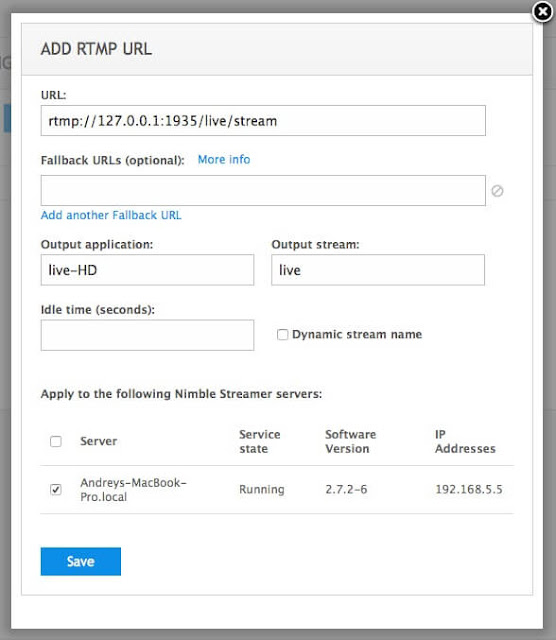The height and width of the screenshot is (640, 556).
Task: Click the Server column header
Action: coord(99,441)
